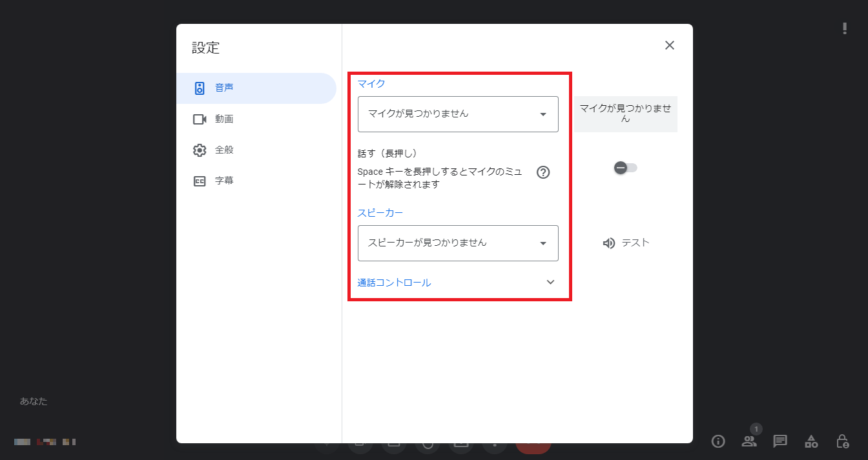The width and height of the screenshot is (868, 460).
Task: Open meeting details via the info icon
Action: [x=718, y=441]
